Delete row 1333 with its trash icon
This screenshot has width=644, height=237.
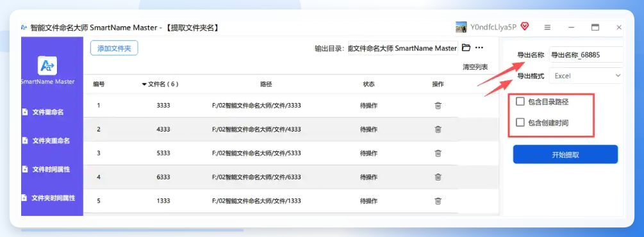pos(438,201)
